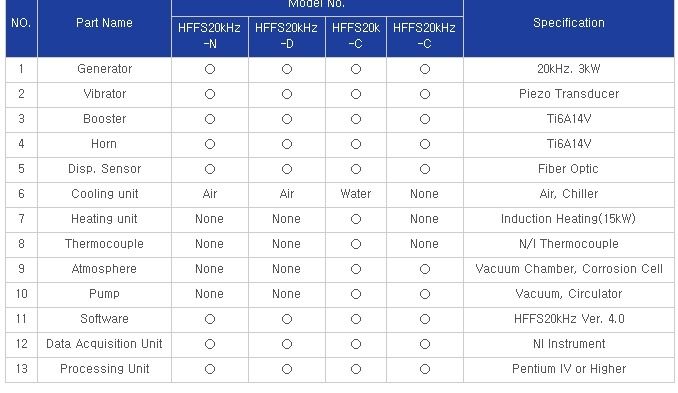Select the Specification column header
678x393 pixels.
tap(569, 23)
